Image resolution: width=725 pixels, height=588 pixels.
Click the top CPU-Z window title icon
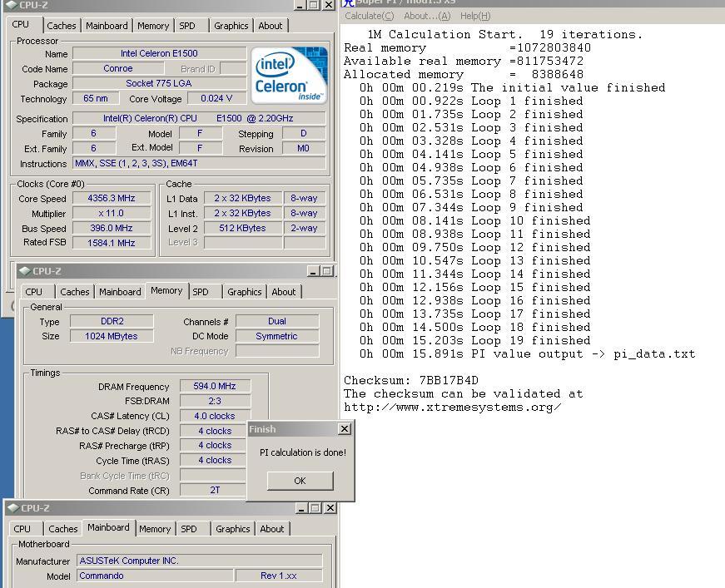[12, 5]
